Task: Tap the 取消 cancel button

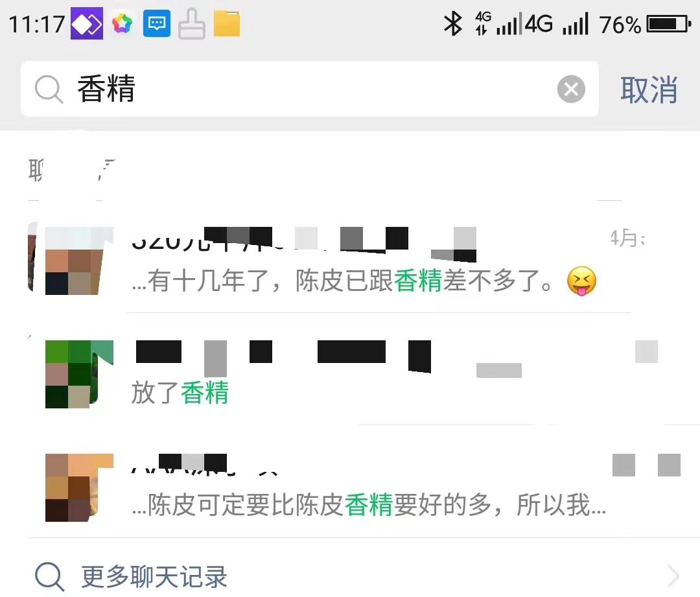Action: [649, 89]
